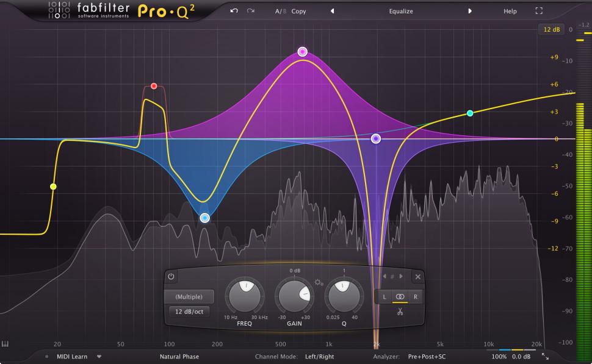The height and width of the screenshot is (364, 592).
Task: Open the 12 dB/oct slope dropdown
Action: click(191, 311)
